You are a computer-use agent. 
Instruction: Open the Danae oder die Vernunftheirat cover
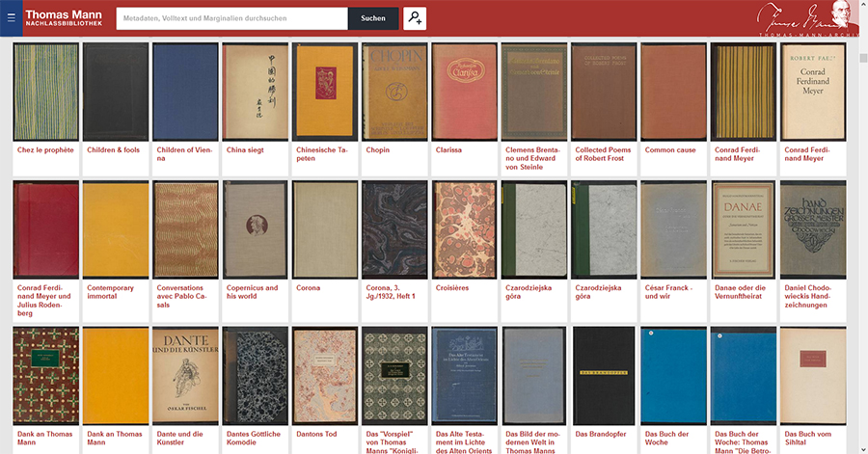click(x=744, y=229)
